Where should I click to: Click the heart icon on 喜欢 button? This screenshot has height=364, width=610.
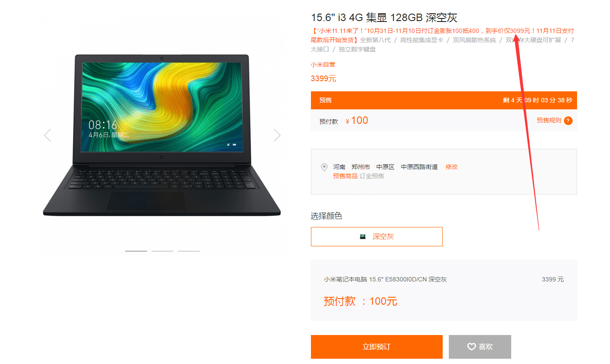(x=471, y=347)
